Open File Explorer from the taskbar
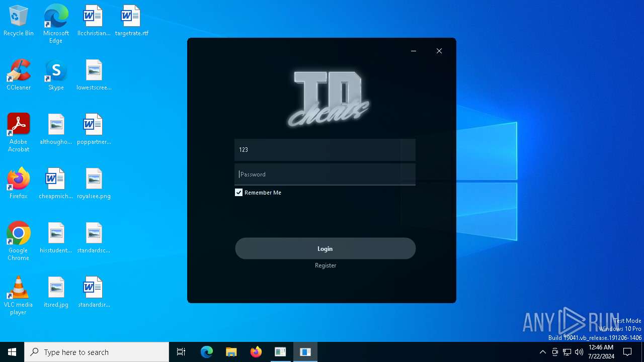644x362 pixels. (231, 352)
